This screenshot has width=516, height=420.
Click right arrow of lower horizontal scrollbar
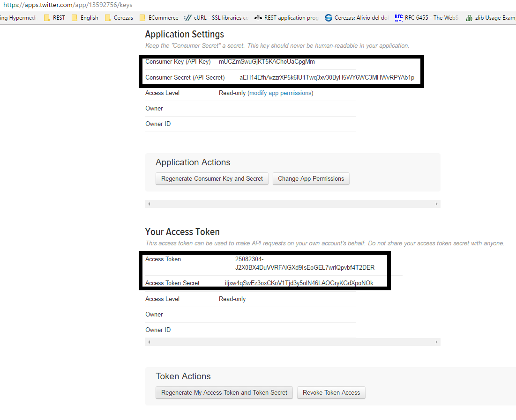coord(436,342)
